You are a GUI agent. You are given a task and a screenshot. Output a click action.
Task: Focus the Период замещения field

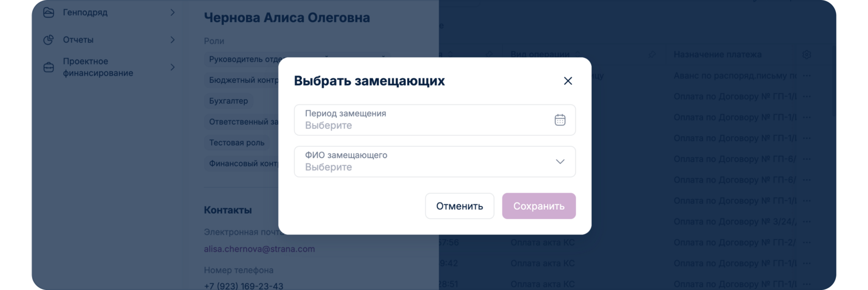click(424, 120)
